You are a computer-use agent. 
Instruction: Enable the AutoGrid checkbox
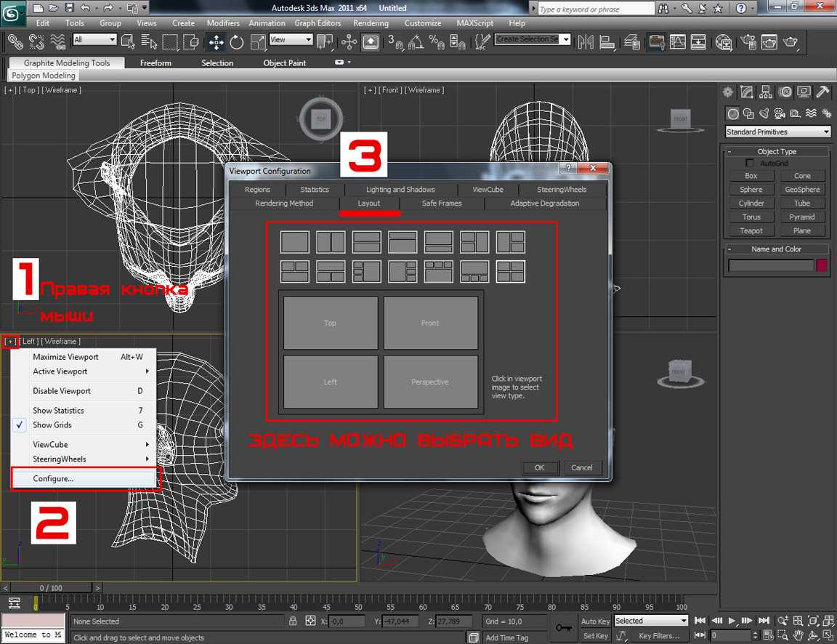(751, 164)
